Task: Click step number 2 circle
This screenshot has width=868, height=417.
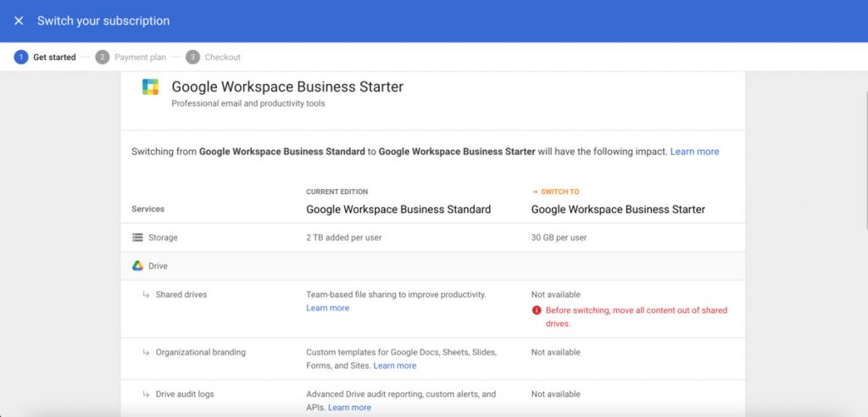Action: point(103,57)
